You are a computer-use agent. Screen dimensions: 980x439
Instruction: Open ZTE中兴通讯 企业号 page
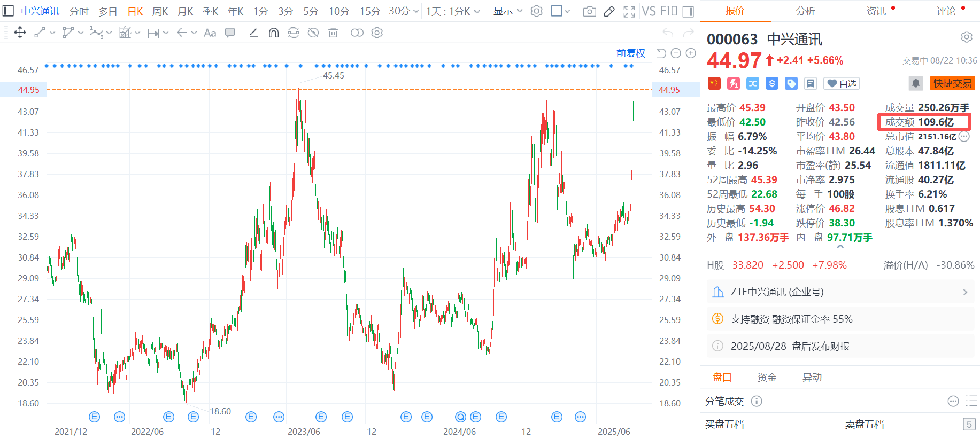coord(840,292)
